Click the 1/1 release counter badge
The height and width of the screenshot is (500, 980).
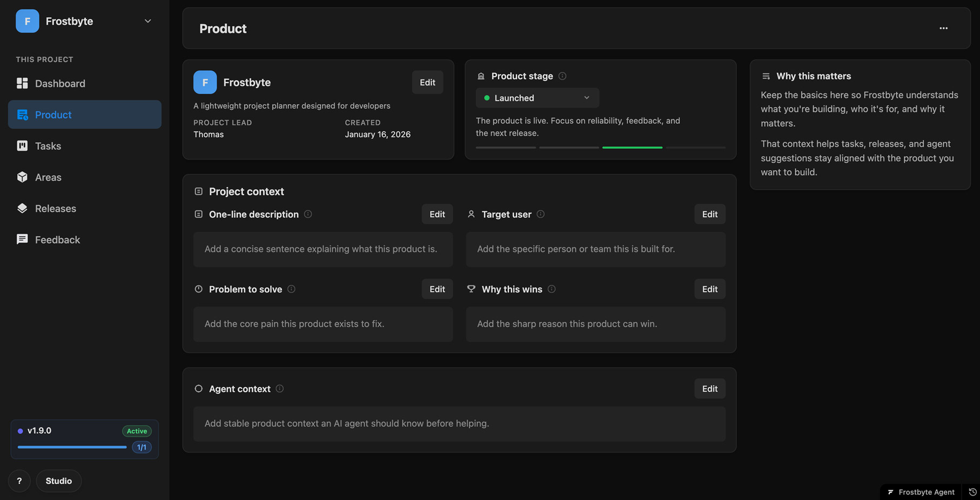click(142, 447)
